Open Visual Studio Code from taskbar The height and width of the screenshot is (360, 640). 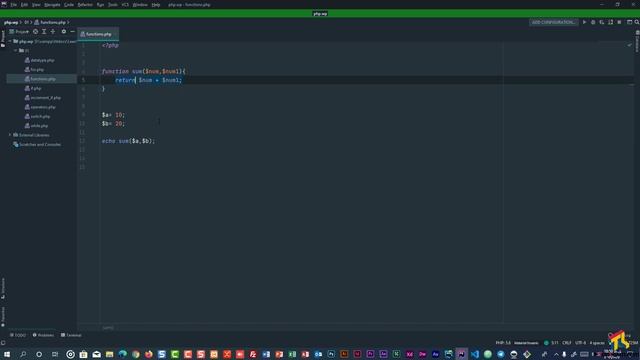point(475,354)
